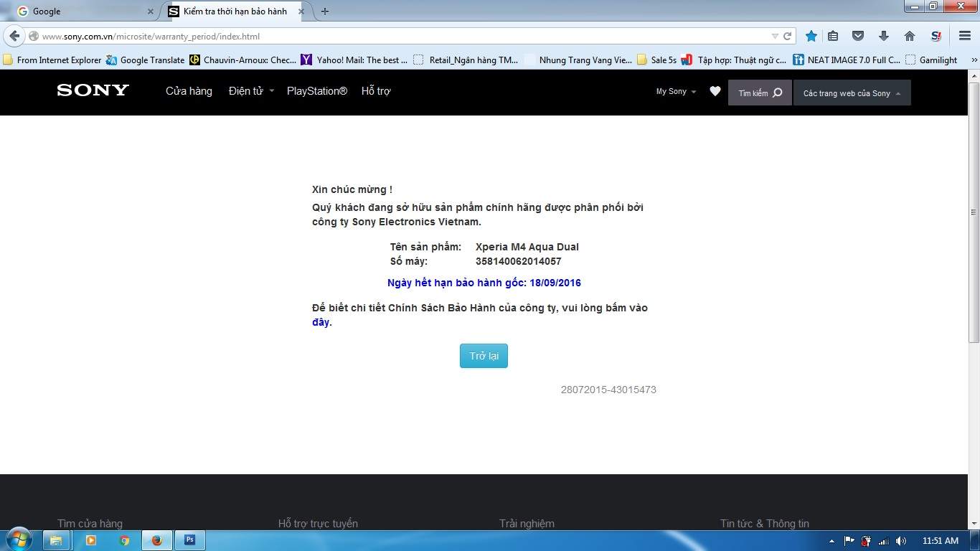Close the Google tab
980x551 pixels.
point(151,11)
